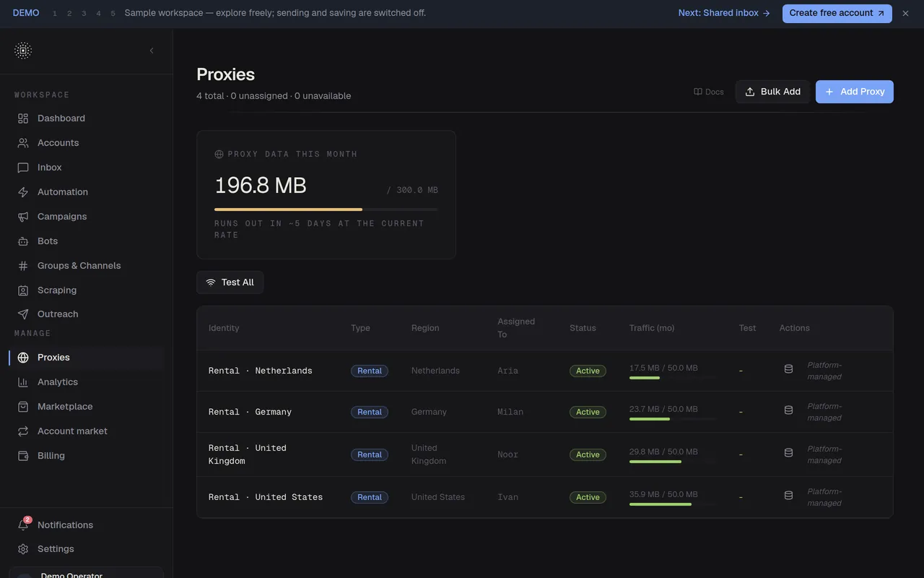Click the database icon in United States row
Screen dimensions: 924x578
788,496
